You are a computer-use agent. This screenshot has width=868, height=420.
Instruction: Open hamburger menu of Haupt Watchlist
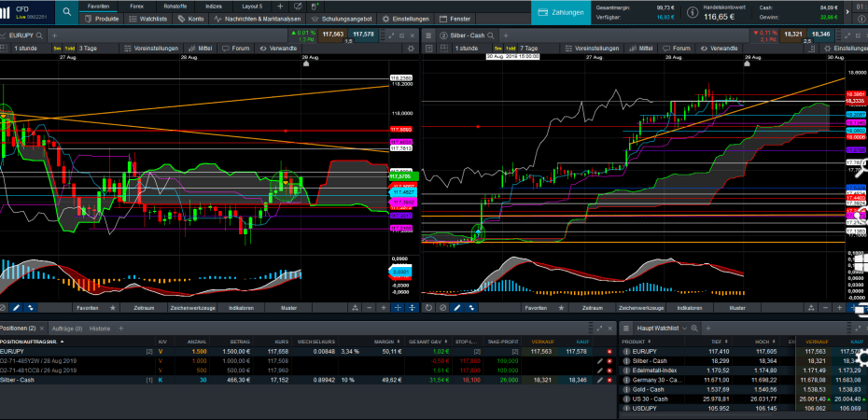[x=626, y=329]
